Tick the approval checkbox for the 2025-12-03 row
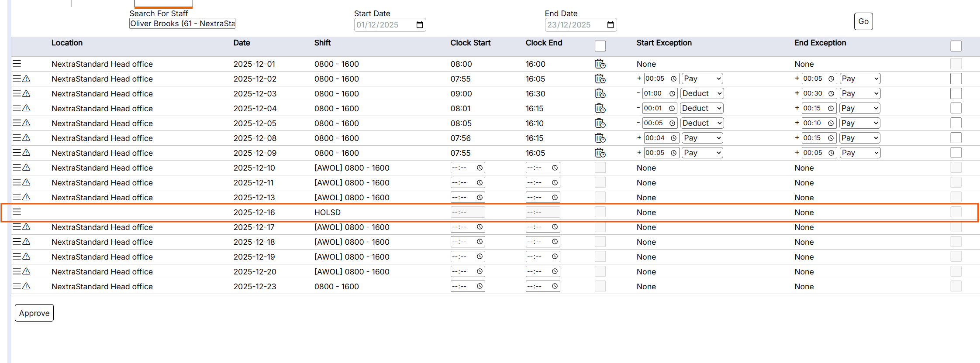Image resolution: width=980 pixels, height=363 pixels. click(956, 93)
